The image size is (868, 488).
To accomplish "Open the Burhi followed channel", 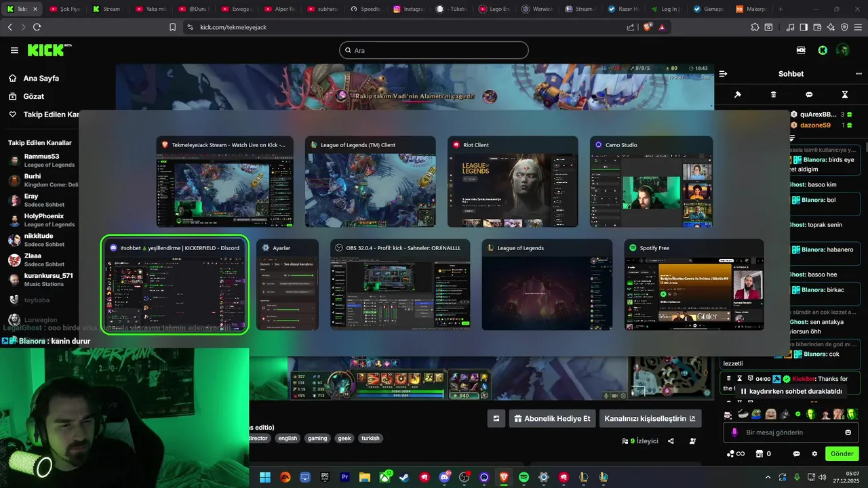I will pyautogui.click(x=42, y=180).
